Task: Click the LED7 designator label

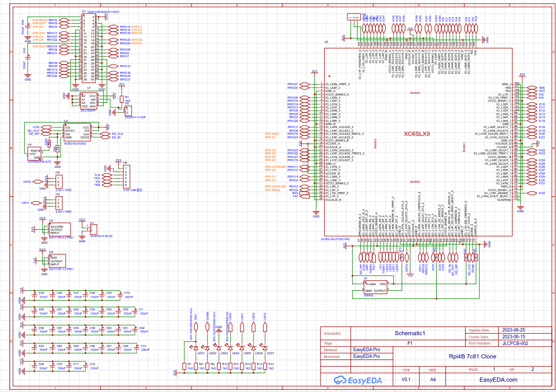Action: pos(270,353)
